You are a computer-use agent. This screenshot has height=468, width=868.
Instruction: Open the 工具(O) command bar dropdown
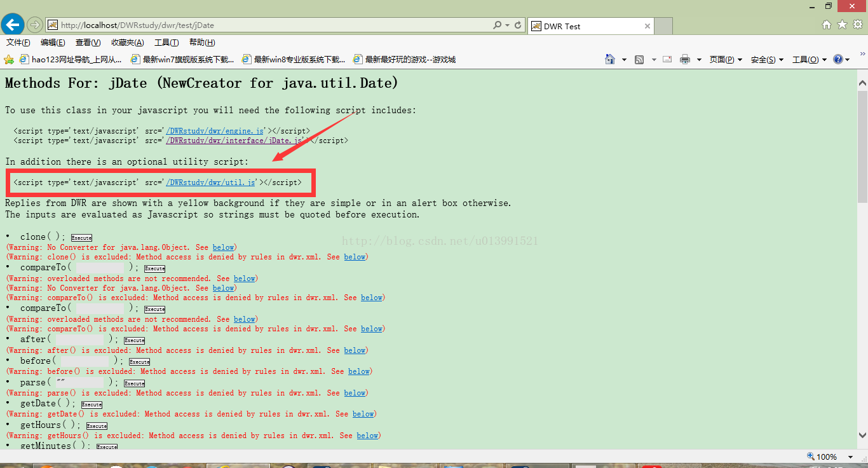point(809,59)
